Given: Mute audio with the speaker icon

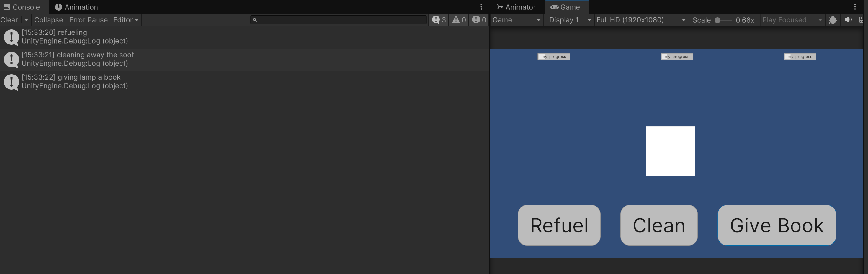Looking at the screenshot, I should (848, 20).
